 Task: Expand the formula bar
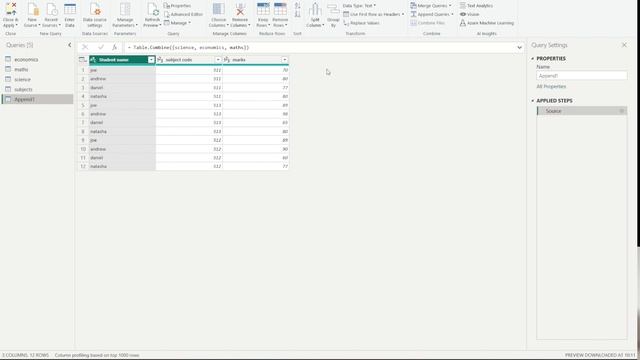(x=520, y=47)
